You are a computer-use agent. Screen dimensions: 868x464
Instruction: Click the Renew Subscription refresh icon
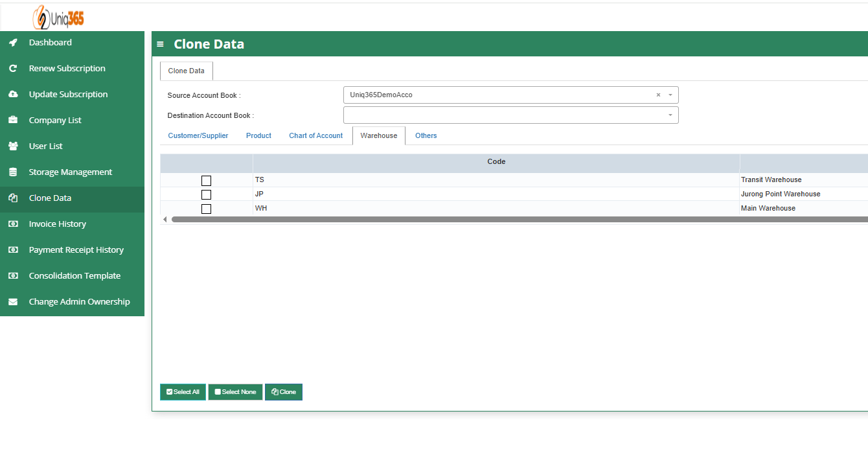click(x=13, y=69)
